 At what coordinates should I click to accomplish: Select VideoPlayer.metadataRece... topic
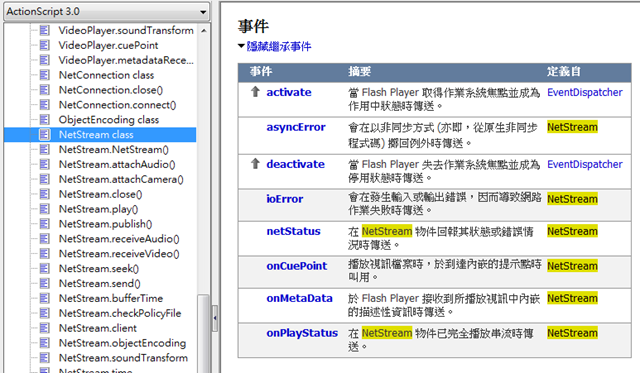pos(126,60)
